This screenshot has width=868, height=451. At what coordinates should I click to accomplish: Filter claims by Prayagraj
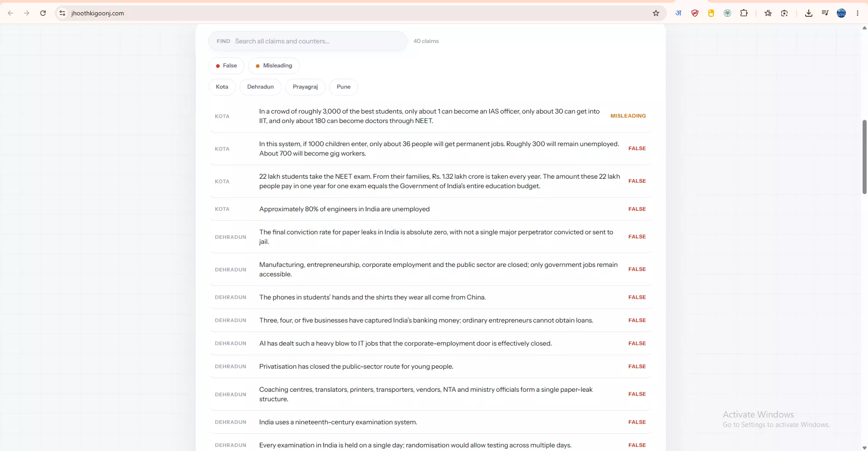[305, 87]
